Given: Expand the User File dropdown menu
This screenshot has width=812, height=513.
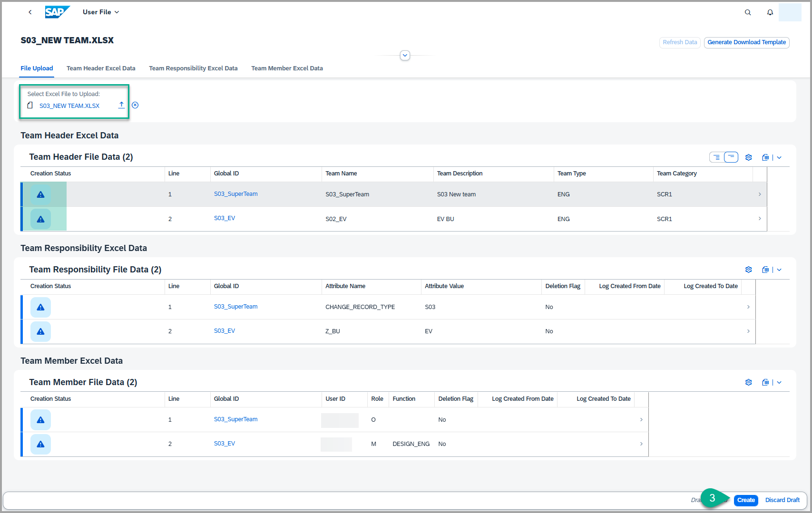Looking at the screenshot, I should (x=101, y=12).
